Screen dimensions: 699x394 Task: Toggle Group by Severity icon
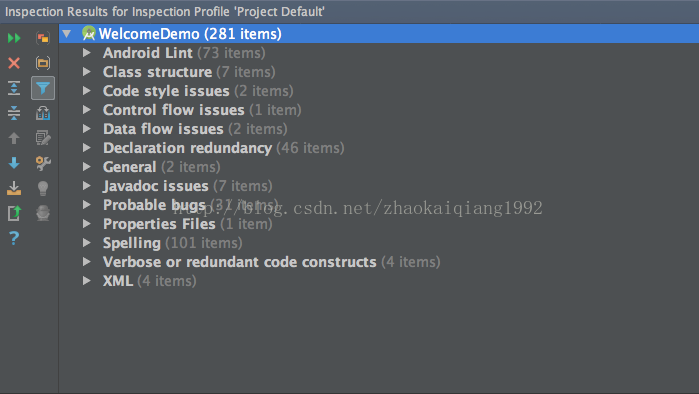tap(43, 38)
